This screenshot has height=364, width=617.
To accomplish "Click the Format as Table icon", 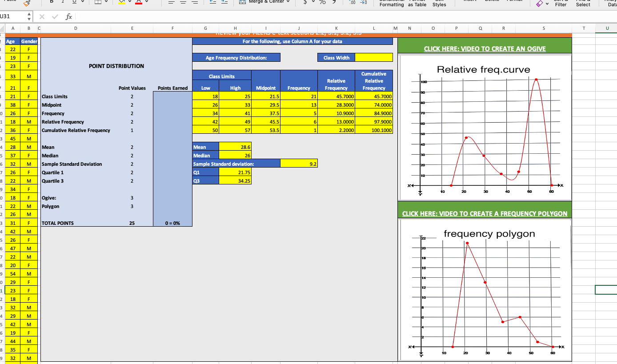I will tap(416, 4).
